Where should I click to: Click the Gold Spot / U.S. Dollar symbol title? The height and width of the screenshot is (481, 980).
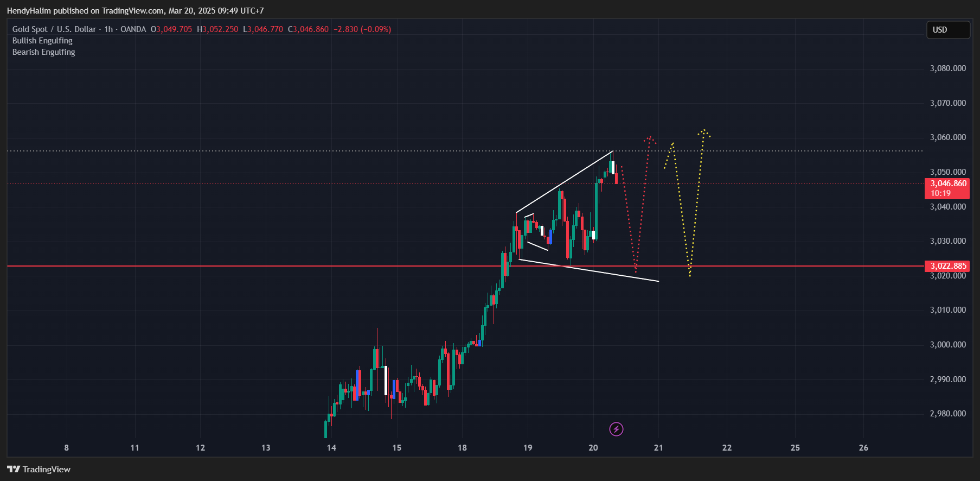[x=54, y=29]
